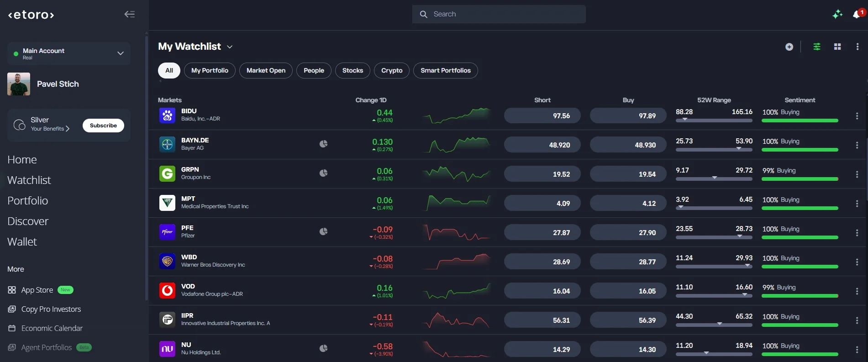Click the Subscribe button
The height and width of the screenshot is (362, 868).
103,126
